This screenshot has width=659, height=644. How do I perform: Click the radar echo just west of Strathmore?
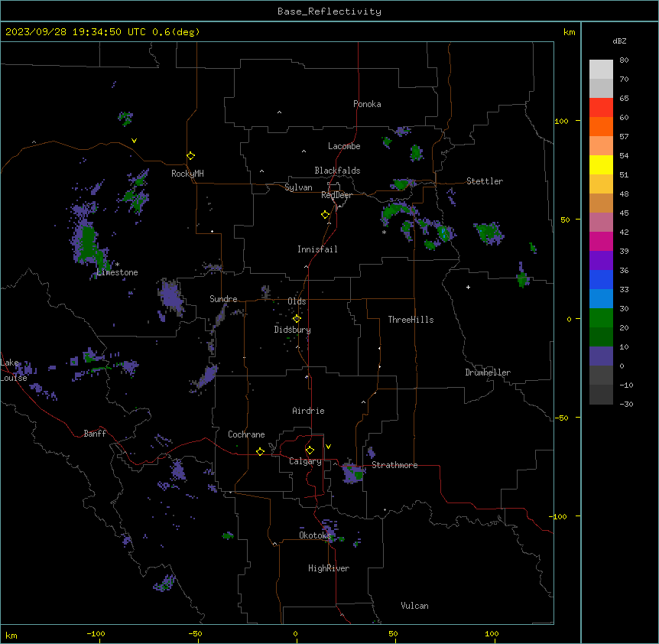[x=352, y=473]
